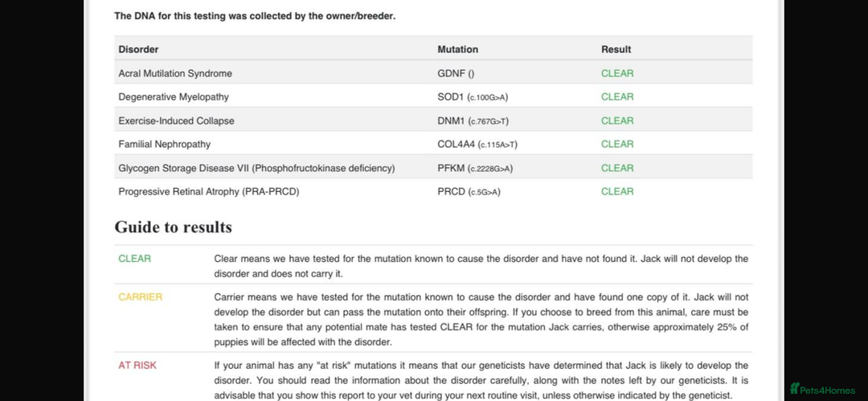Screen dimensions: 868x401
Task: Click the yellow CARRIER guide label
Action: [140, 297]
